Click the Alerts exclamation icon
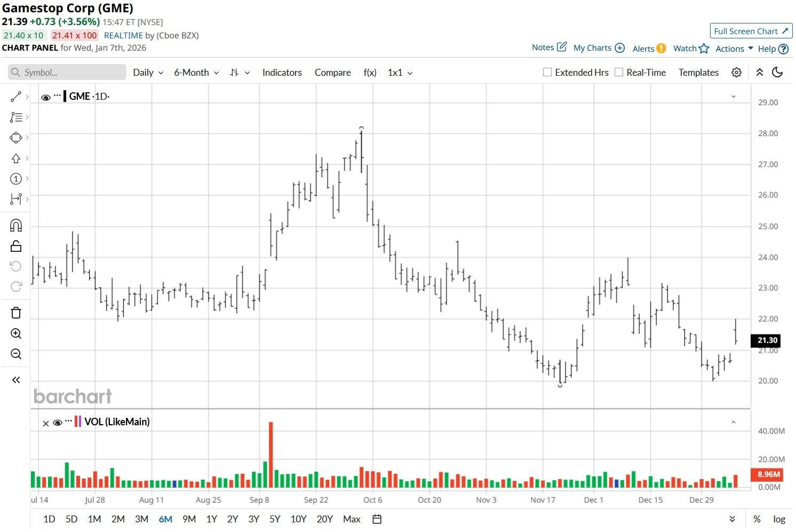 (661, 48)
